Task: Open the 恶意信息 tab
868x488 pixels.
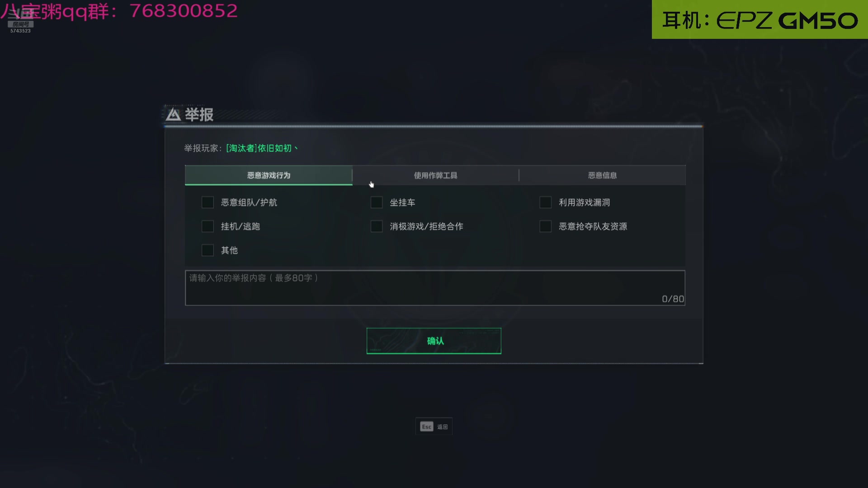Action: pyautogui.click(x=602, y=175)
